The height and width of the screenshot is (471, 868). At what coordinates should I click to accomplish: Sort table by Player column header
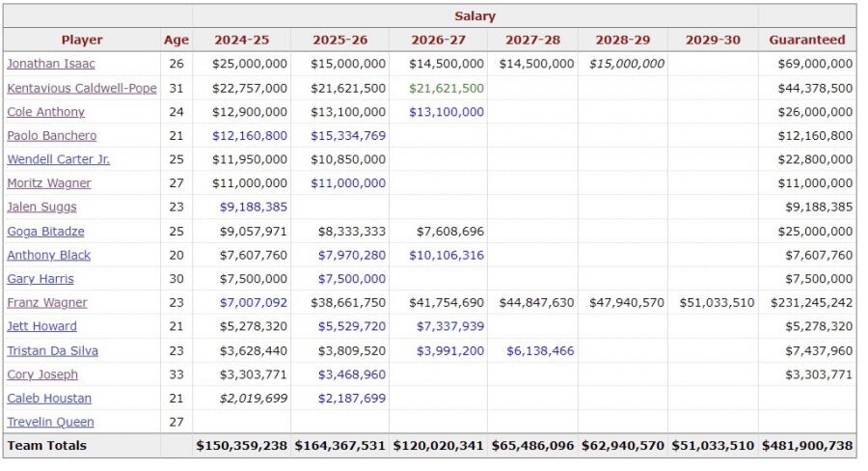click(82, 40)
